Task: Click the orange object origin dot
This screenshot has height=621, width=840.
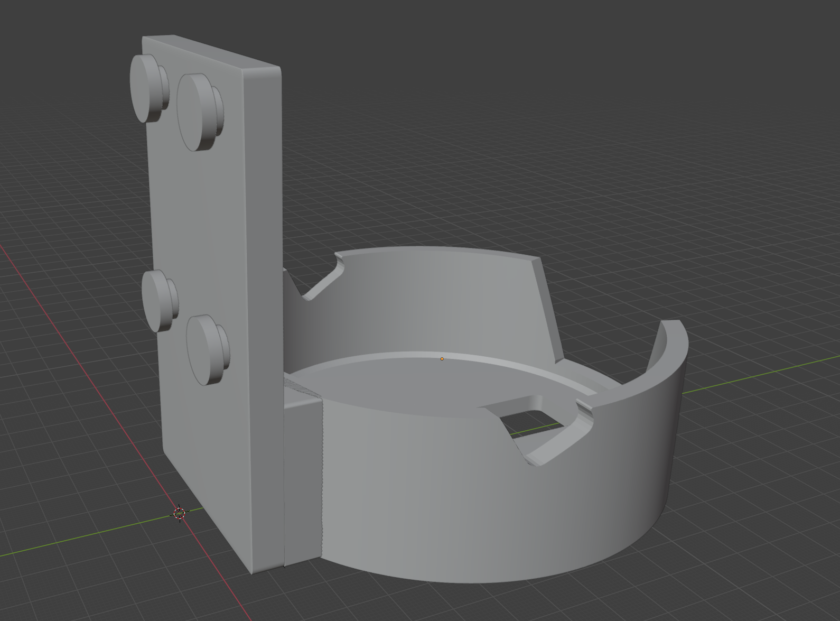Action: click(x=442, y=359)
